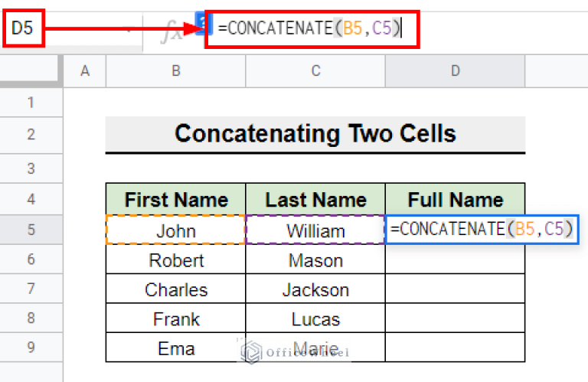Select column D header

tap(455, 71)
